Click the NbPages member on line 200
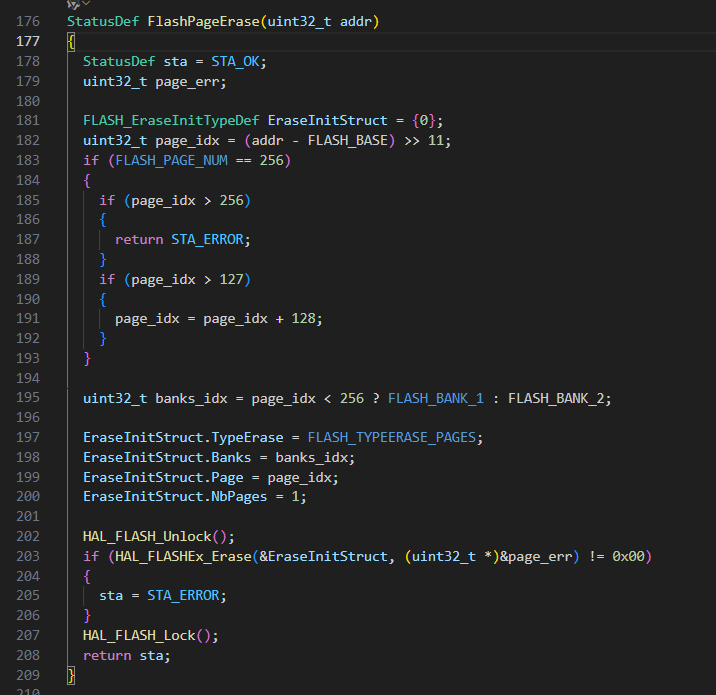The height and width of the screenshot is (695, 716). (239, 496)
